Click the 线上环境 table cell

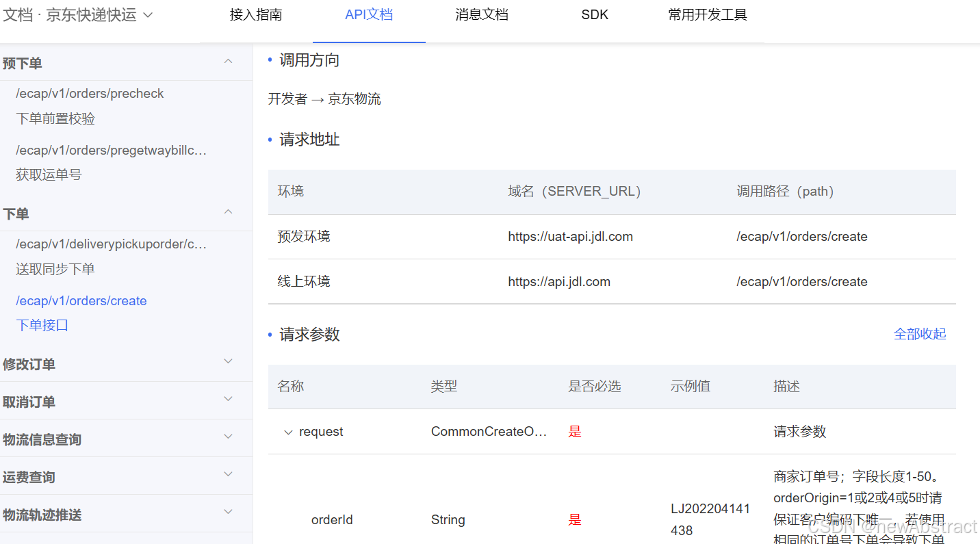(304, 282)
